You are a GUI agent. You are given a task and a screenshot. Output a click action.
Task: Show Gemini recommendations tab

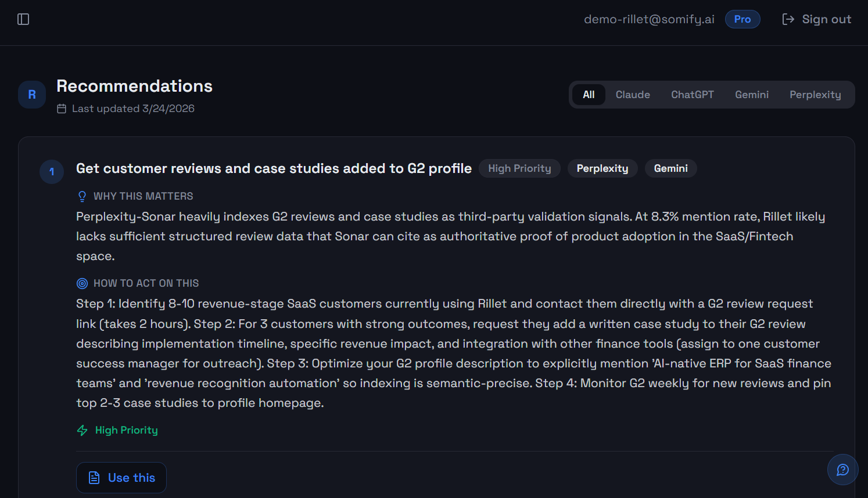751,95
